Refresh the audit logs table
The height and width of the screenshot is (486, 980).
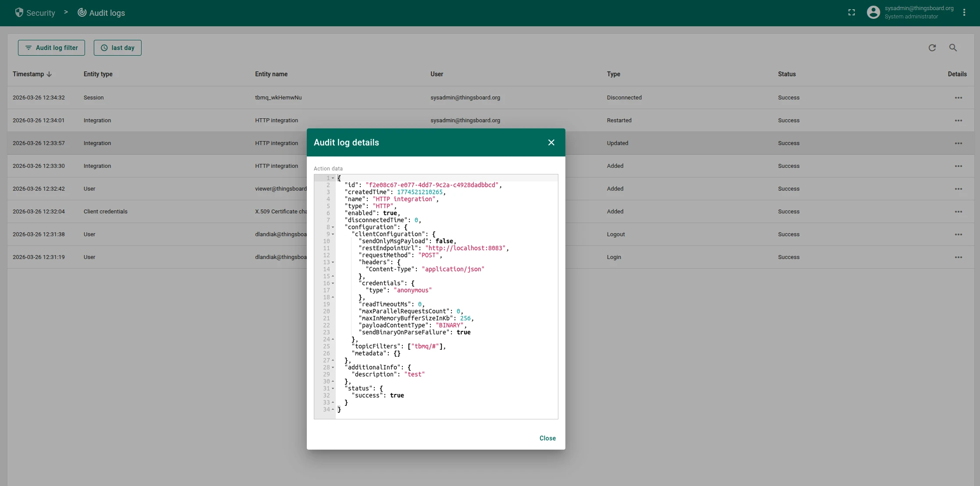tap(932, 48)
